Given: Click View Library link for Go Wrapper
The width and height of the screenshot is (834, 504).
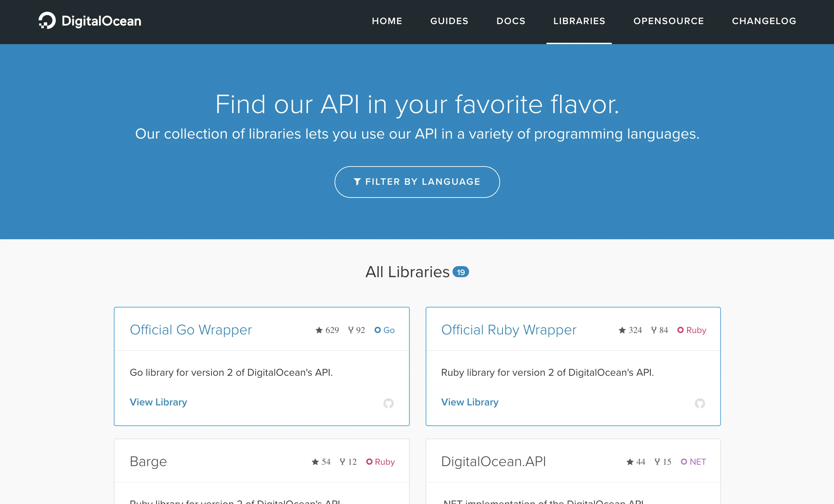Looking at the screenshot, I should point(158,402).
